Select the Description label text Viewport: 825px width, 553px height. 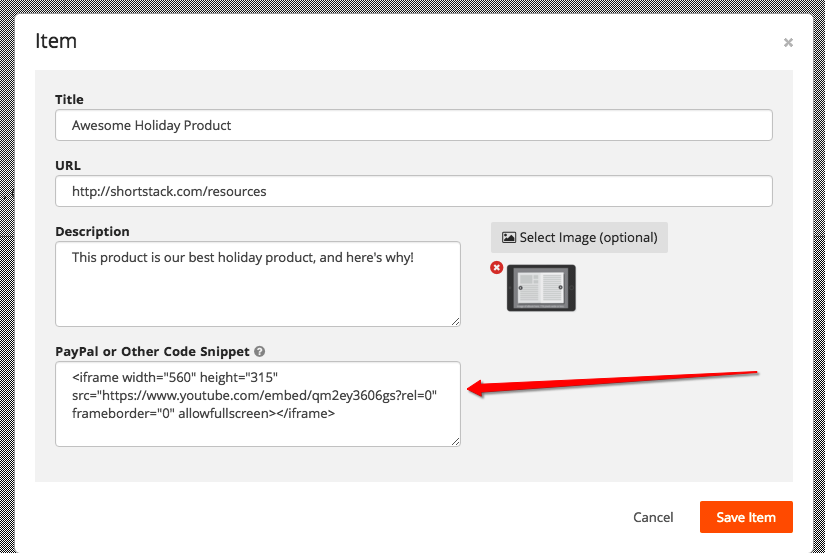(x=92, y=231)
